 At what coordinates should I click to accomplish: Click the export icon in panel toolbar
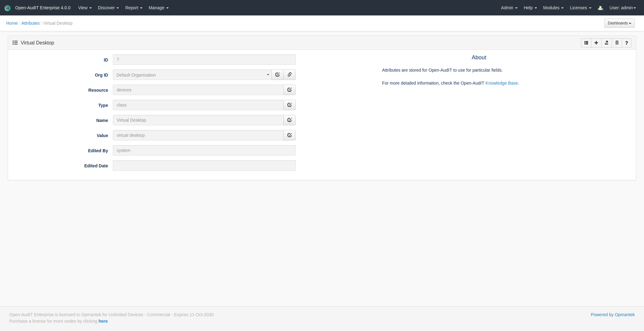coord(606,43)
